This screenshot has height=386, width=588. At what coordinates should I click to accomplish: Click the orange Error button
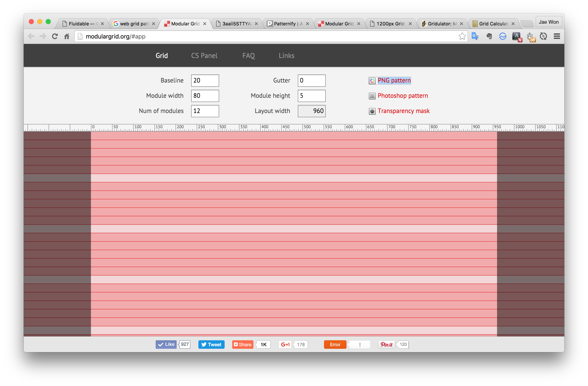click(335, 344)
